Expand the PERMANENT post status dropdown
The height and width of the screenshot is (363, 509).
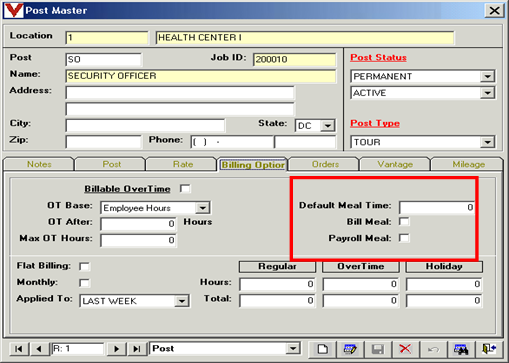point(487,76)
